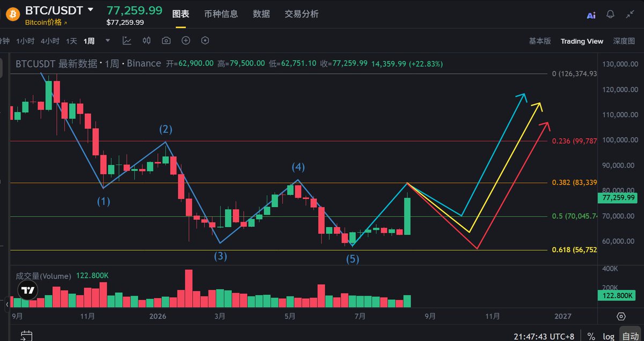Click the 0.5 (70,045 Fibonacci level label
Screen dimensions: 644x341
(x=574, y=216)
